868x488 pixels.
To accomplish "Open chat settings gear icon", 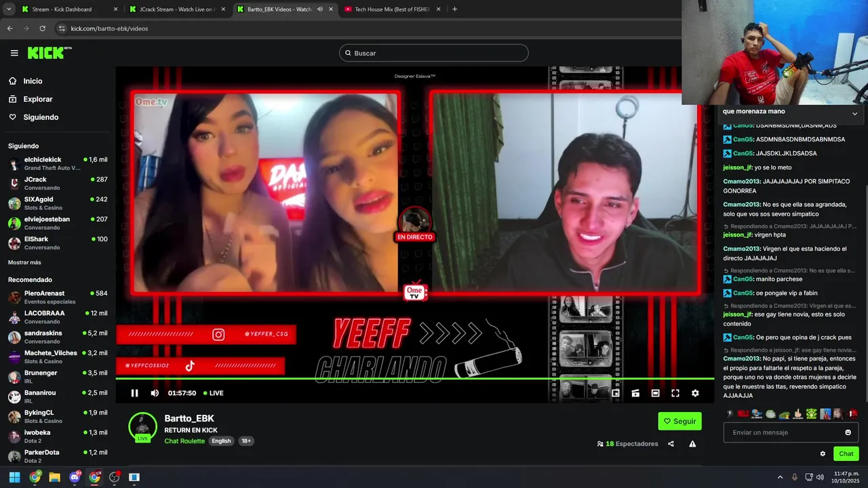I will pos(823,454).
